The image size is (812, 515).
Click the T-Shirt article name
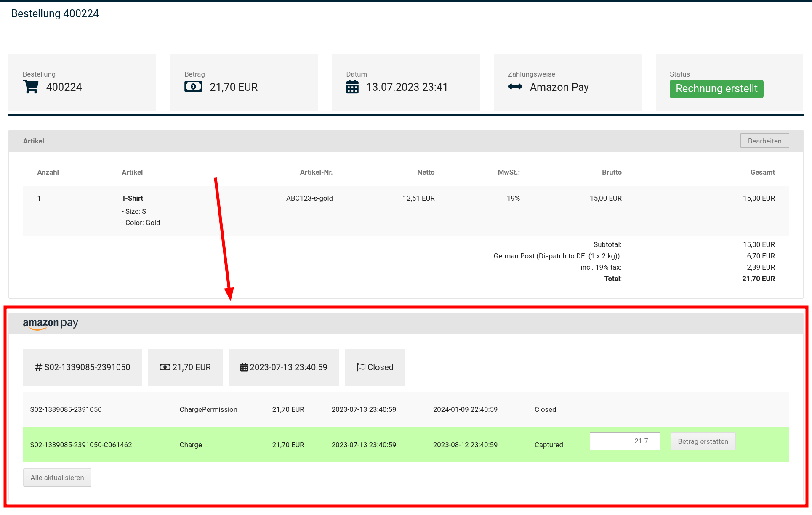pyautogui.click(x=132, y=198)
